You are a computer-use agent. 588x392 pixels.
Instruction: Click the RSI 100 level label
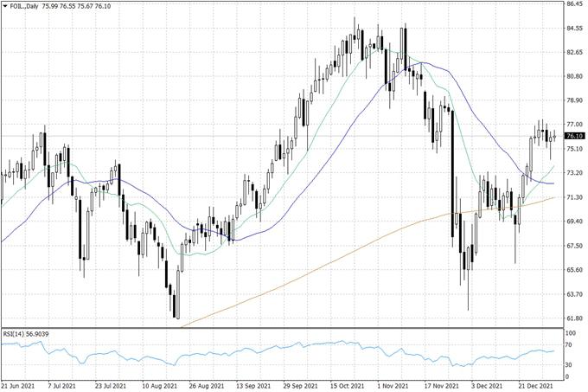click(x=570, y=333)
